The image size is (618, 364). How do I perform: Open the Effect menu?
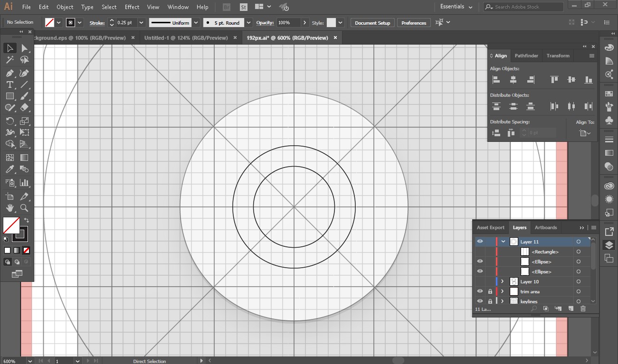pos(132,7)
